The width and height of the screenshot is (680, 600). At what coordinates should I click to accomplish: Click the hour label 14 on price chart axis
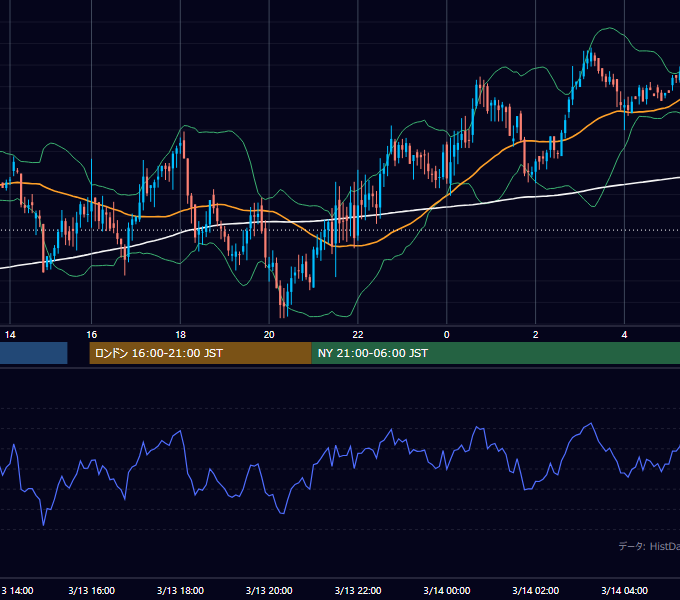pos(10,335)
